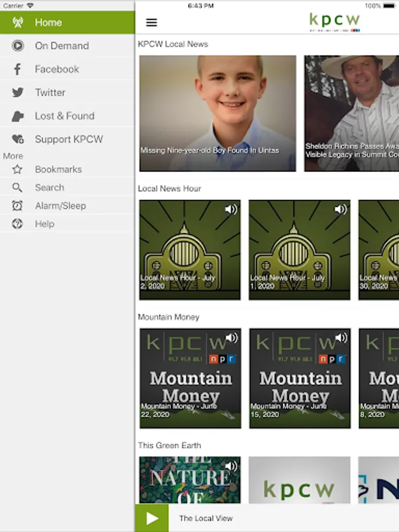This screenshot has height=532, width=399.
Task: Tap speaker icon on June 15 Mountain Money
Action: [x=341, y=338]
